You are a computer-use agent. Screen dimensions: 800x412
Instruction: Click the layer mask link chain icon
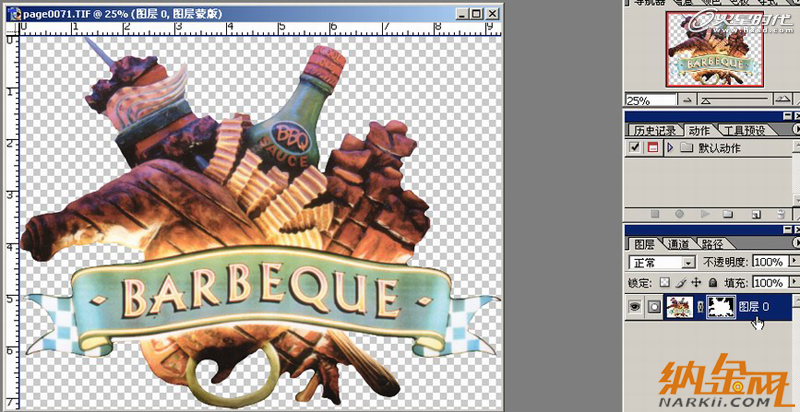pos(700,307)
